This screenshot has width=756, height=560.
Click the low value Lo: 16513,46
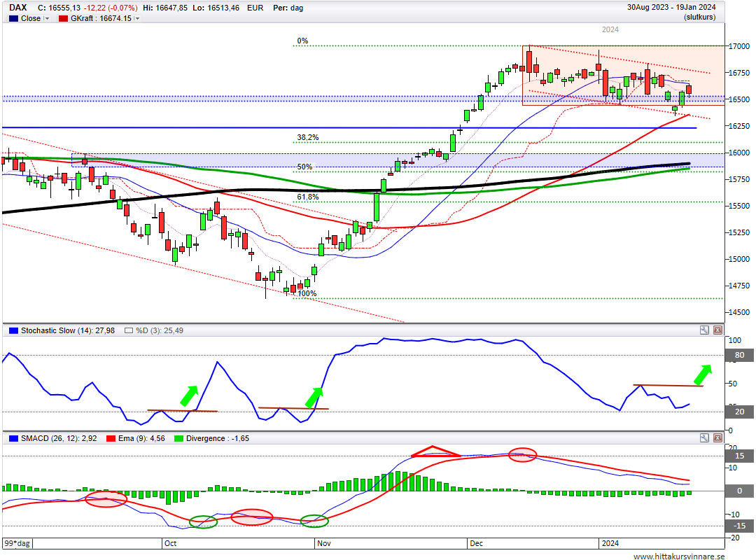(x=216, y=8)
